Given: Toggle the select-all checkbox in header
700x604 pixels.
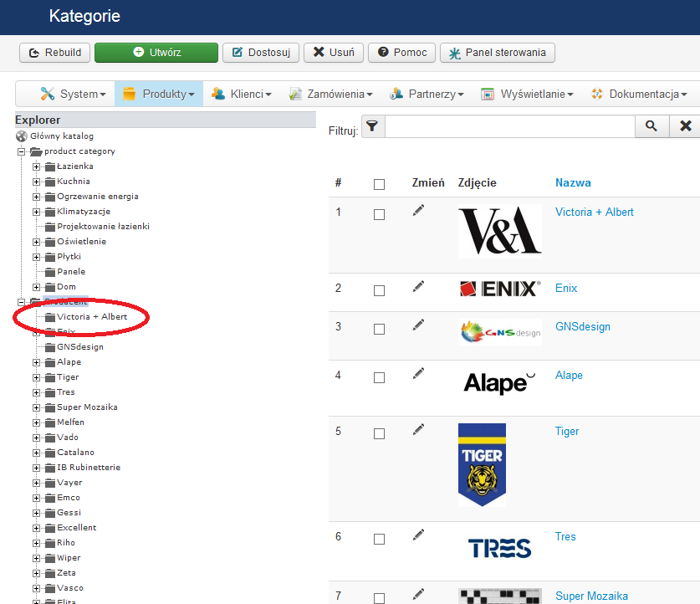Looking at the screenshot, I should [x=379, y=184].
